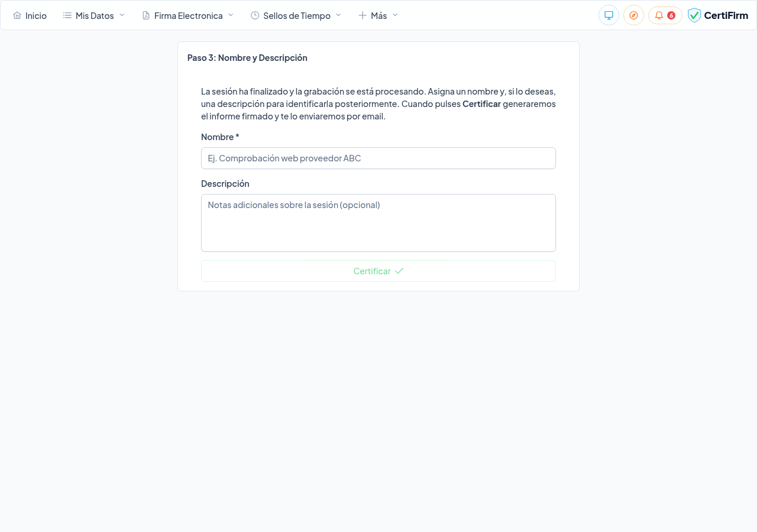The image size is (757, 532).
Task: Expand the Más dropdown chevron
Action: tap(395, 15)
